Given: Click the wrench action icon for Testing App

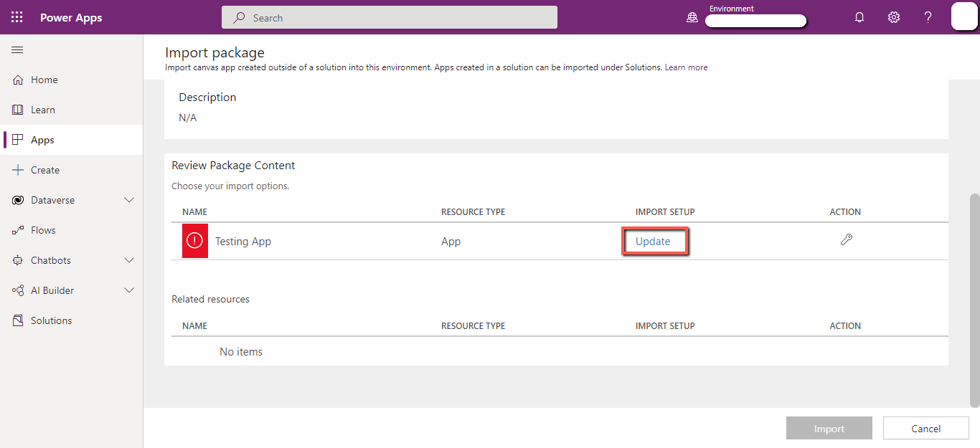Looking at the screenshot, I should (847, 240).
